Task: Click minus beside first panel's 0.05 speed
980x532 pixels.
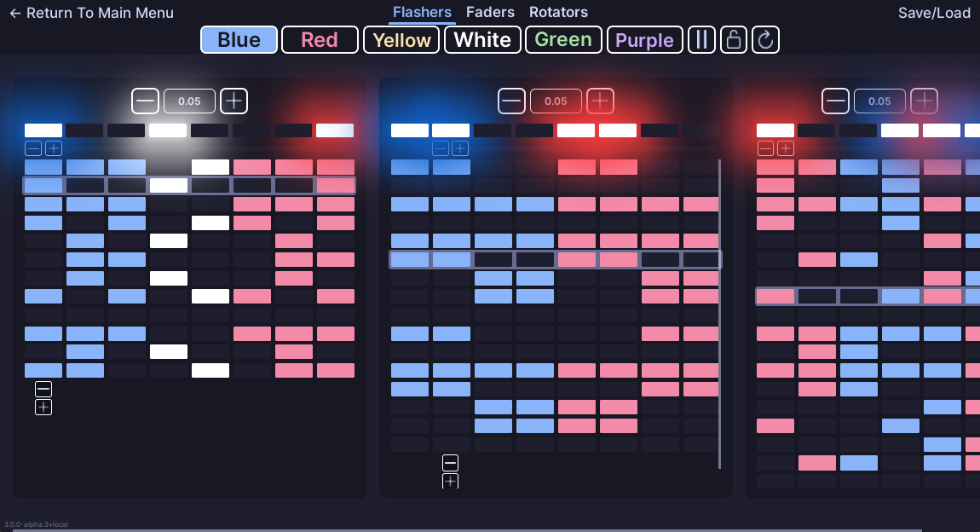Action: (x=146, y=101)
